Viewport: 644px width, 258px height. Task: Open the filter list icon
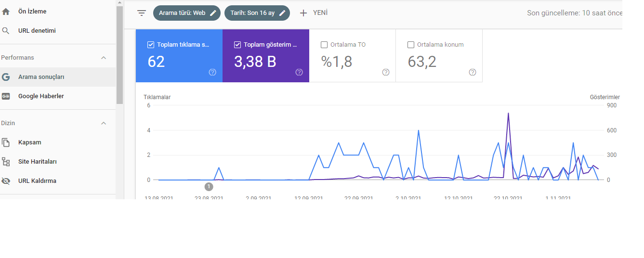click(142, 13)
